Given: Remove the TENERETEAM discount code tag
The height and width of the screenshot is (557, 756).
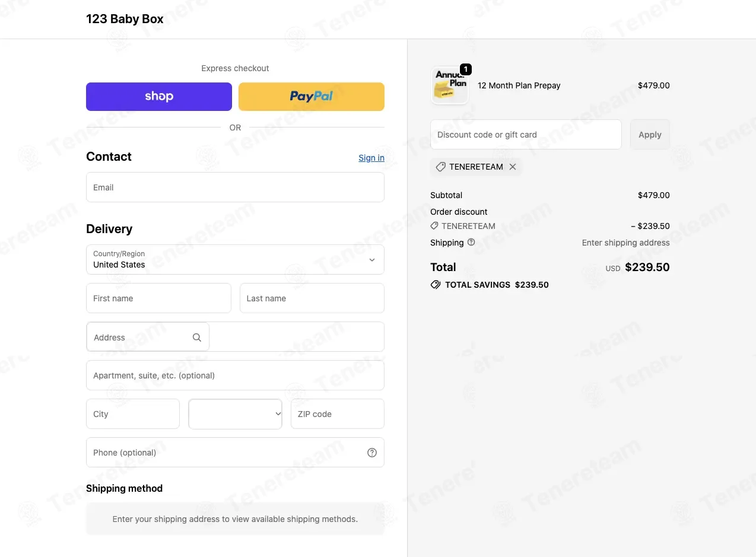Looking at the screenshot, I should [x=513, y=167].
